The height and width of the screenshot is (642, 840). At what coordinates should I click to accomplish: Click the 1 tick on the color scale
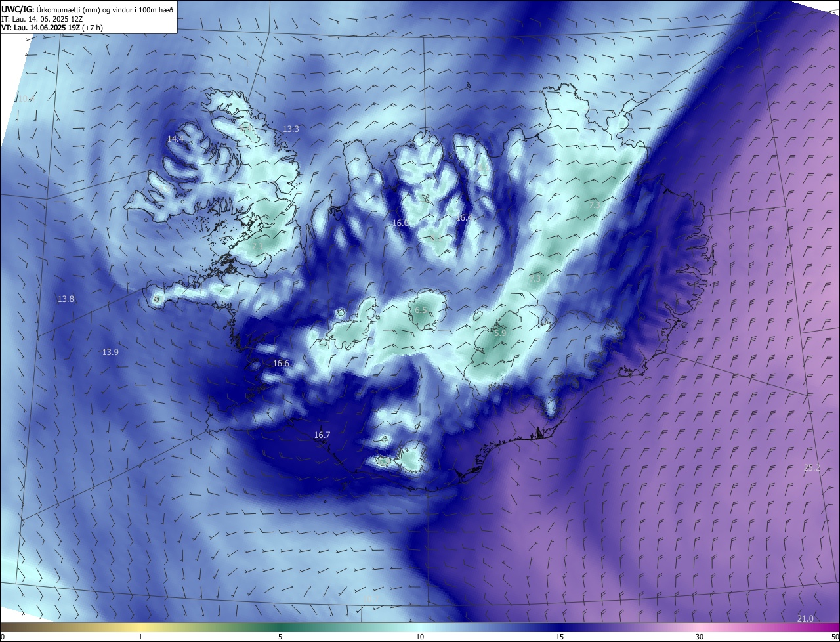point(140,637)
